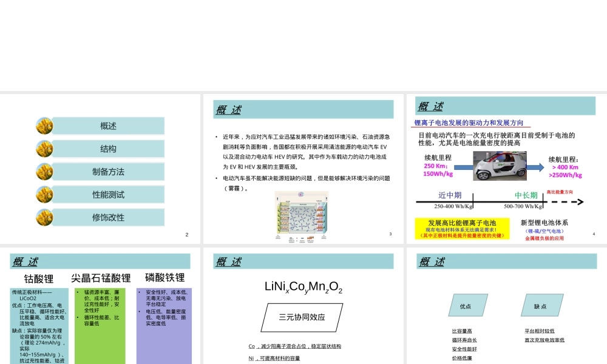607x364 pixels.
Task: Select the 优点 parallelogram shape
Action: coord(468,306)
